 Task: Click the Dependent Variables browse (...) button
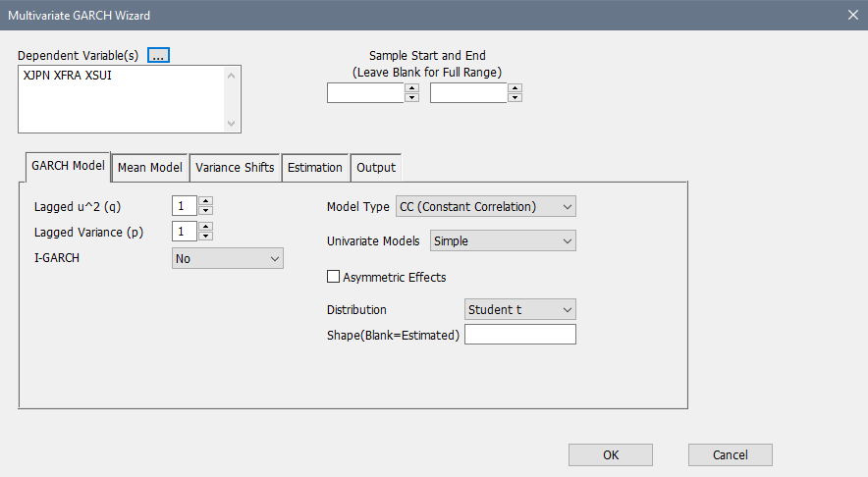click(159, 55)
